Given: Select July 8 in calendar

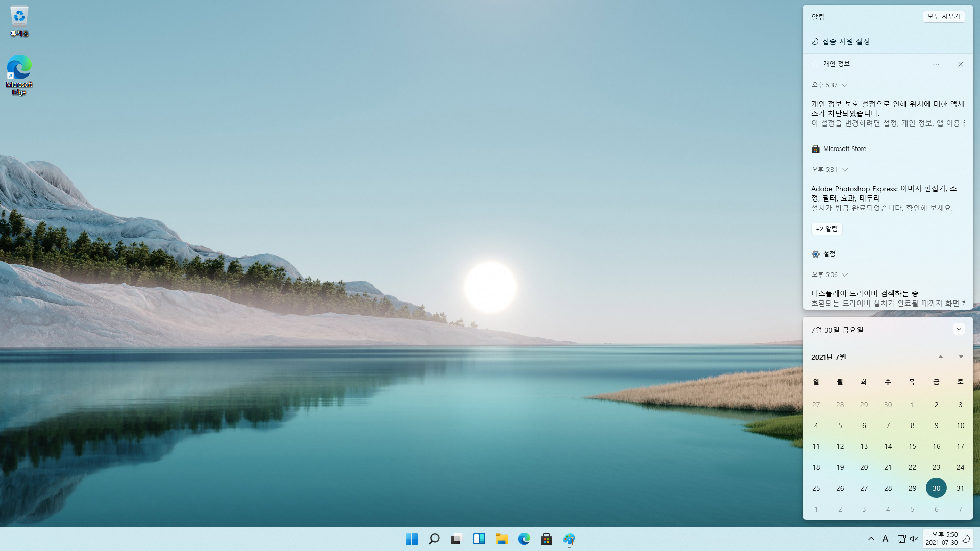Looking at the screenshot, I should (912, 425).
